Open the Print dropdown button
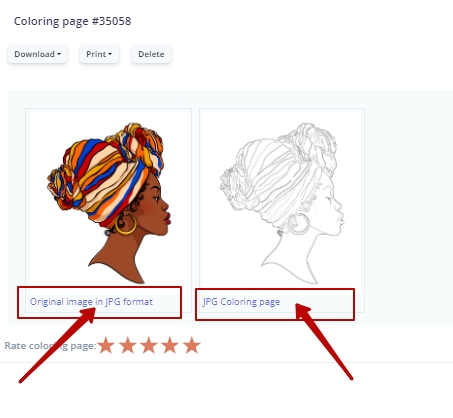The height and width of the screenshot is (418, 453). coord(99,54)
